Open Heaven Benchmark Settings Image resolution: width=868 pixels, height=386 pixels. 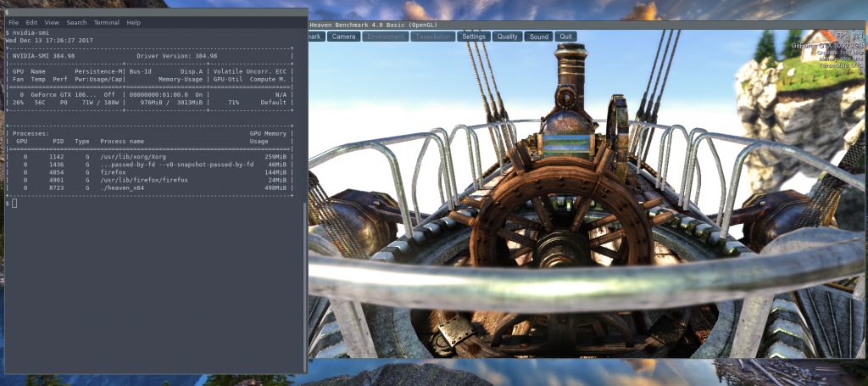(x=474, y=36)
